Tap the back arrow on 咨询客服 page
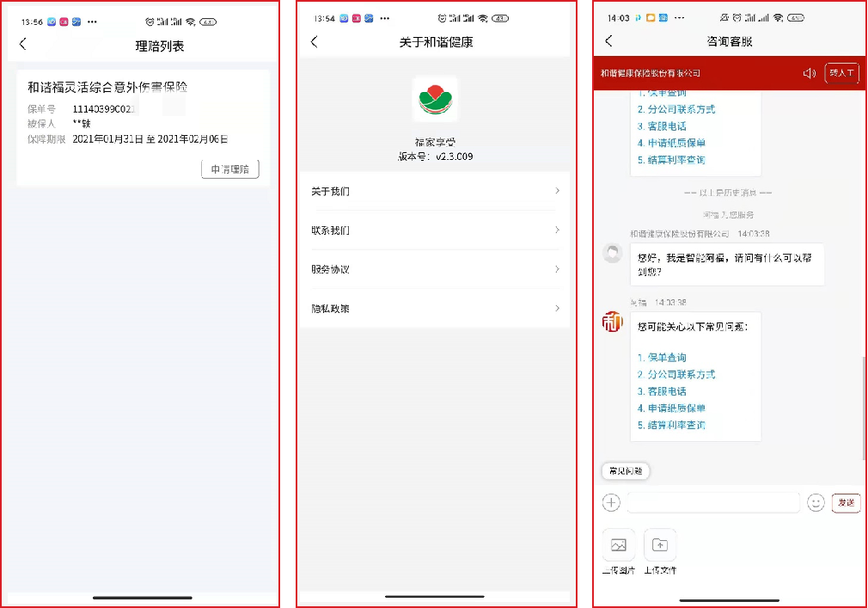This screenshot has width=868, height=608. [x=609, y=40]
